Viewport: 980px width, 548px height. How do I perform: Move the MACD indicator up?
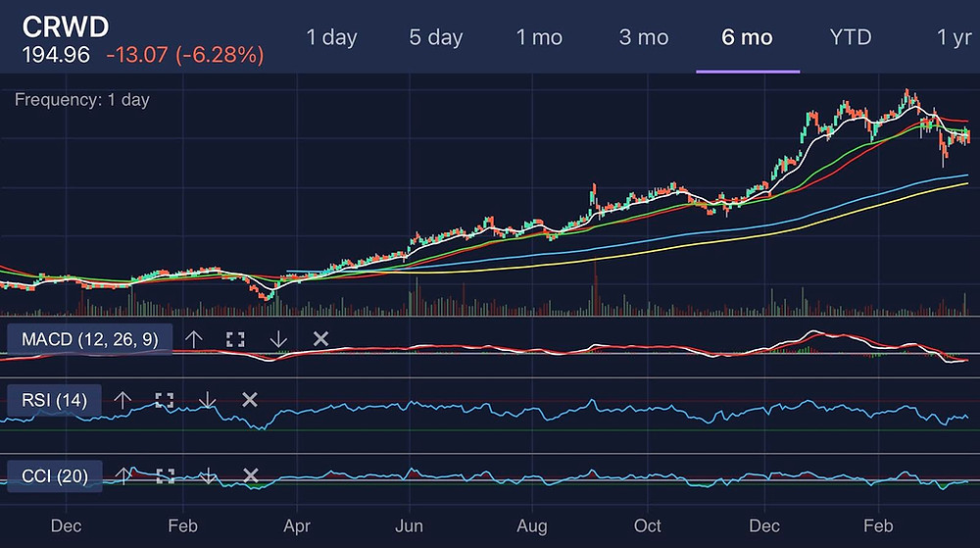(x=194, y=339)
